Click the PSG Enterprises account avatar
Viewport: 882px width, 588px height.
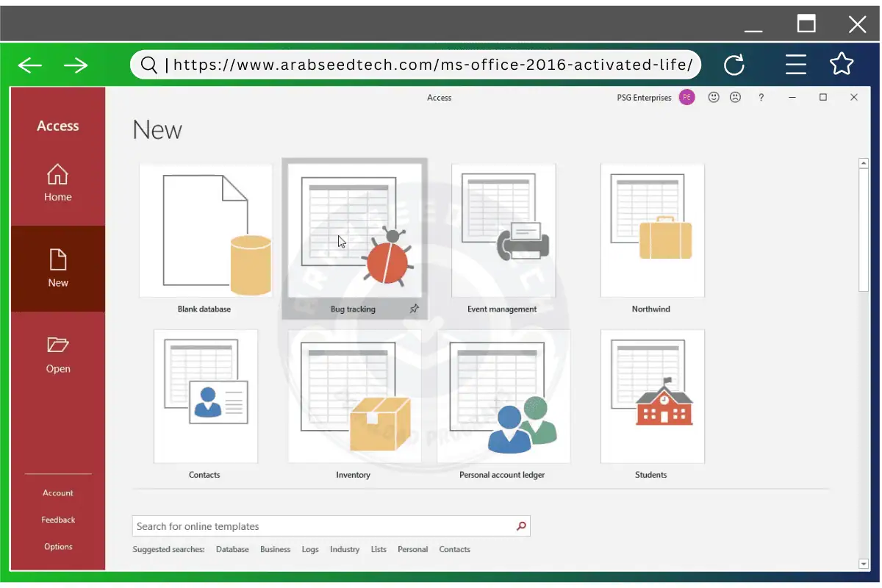686,97
